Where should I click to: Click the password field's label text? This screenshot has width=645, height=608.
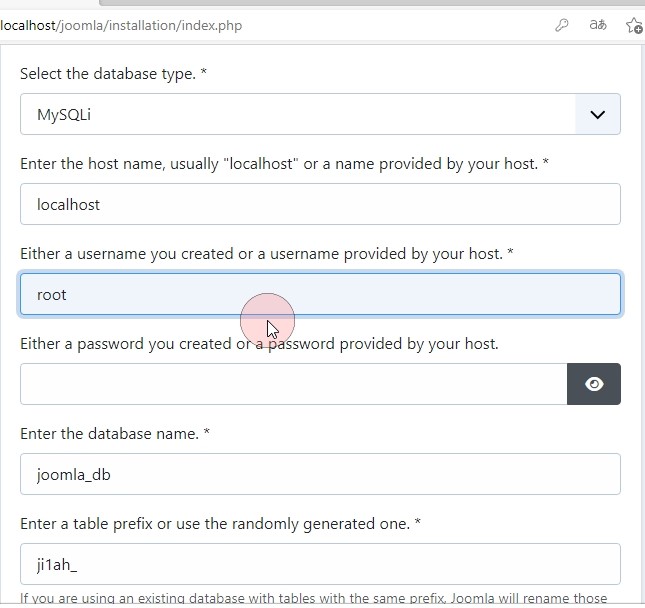tap(258, 344)
